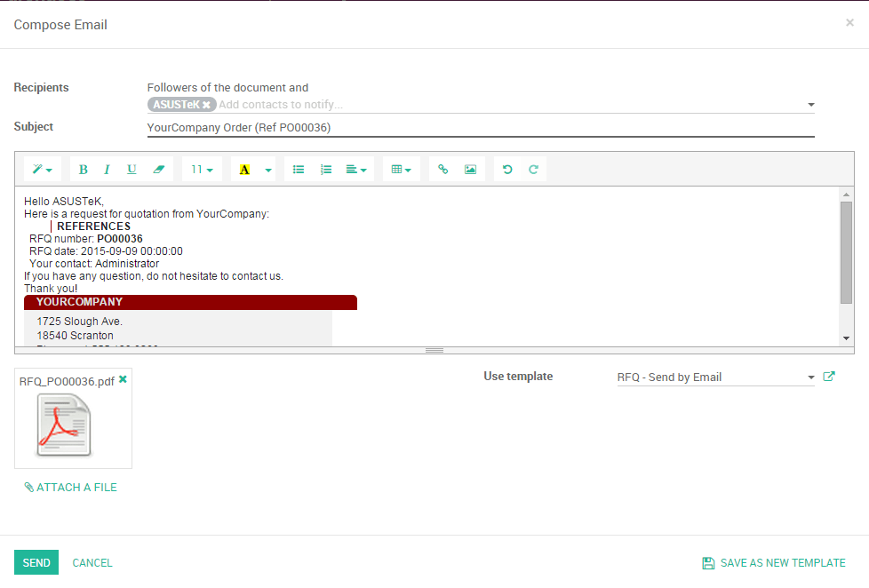The image size is (869, 588).
Task: Open the selected template in a new window
Action: (x=829, y=377)
